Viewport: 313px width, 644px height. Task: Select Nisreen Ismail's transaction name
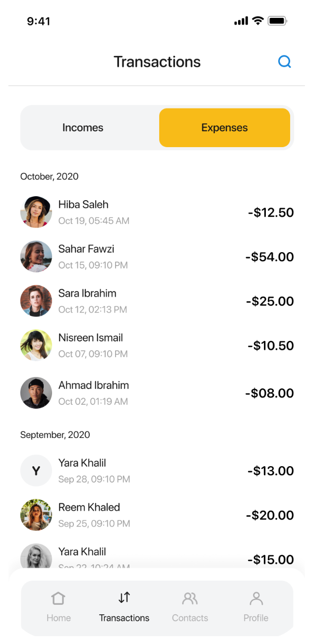[x=90, y=338]
